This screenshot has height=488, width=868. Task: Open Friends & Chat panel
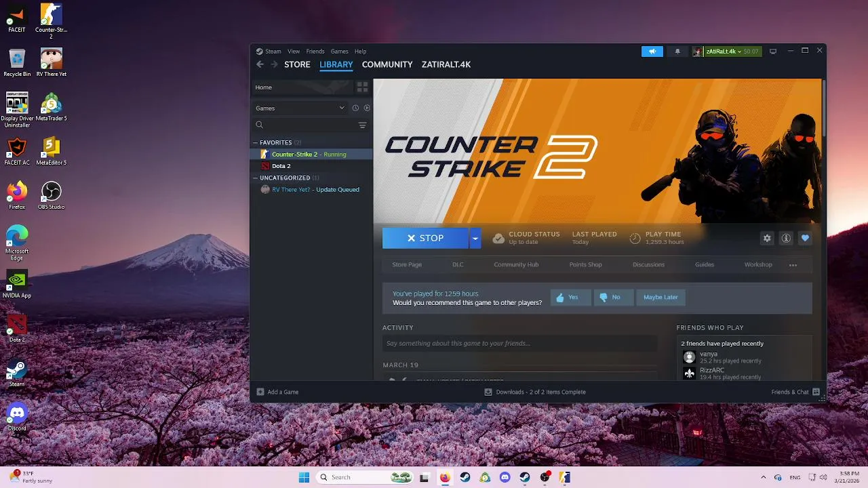coord(795,392)
